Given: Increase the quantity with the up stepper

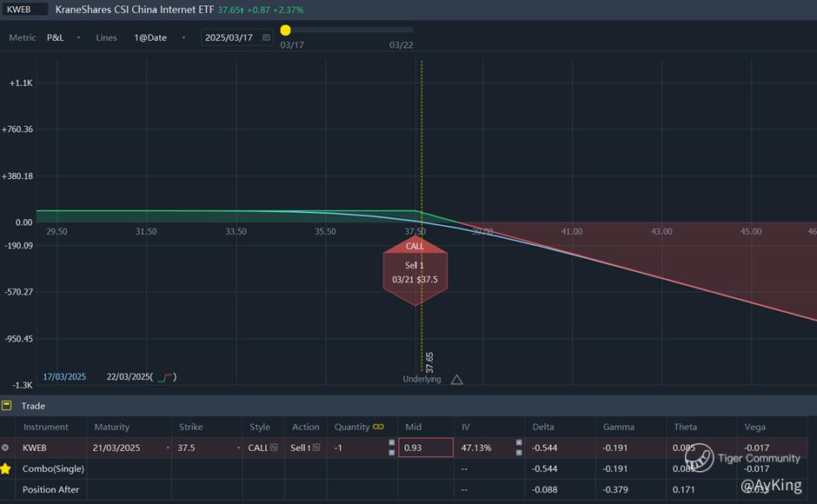Looking at the screenshot, I should (392, 442).
